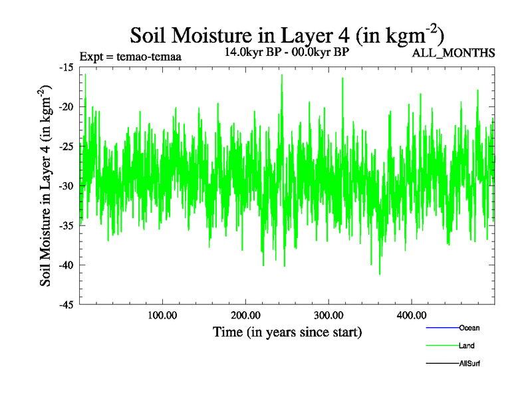Click the 14.0kyr BP - 00.0kyr BP subtitle
The height and width of the screenshot is (399, 532).
(287, 51)
